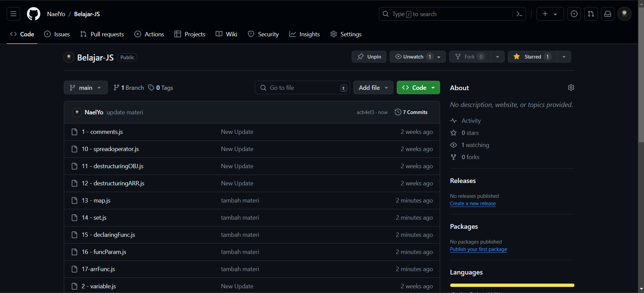Toggle Unwatch notifications for repository
The height and width of the screenshot is (293, 644).
(413, 57)
